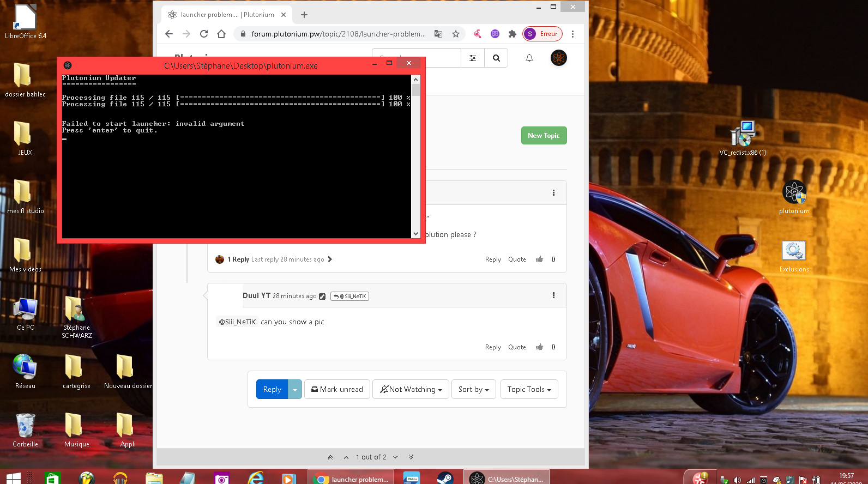This screenshot has height=484, width=868.
Task: Switch to plutonium console taskbar item
Action: (507, 478)
